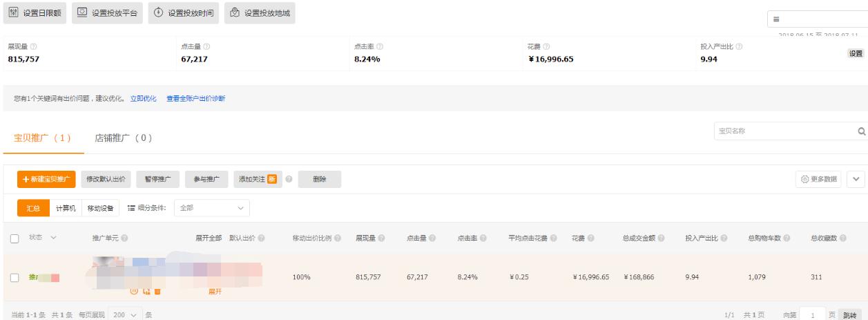
Task: Click help icon beside summary 点击率 label
Action: coord(380,46)
